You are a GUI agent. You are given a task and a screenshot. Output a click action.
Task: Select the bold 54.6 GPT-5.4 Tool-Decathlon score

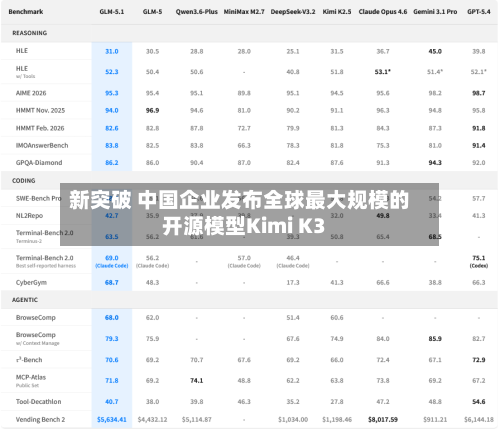tap(479, 402)
